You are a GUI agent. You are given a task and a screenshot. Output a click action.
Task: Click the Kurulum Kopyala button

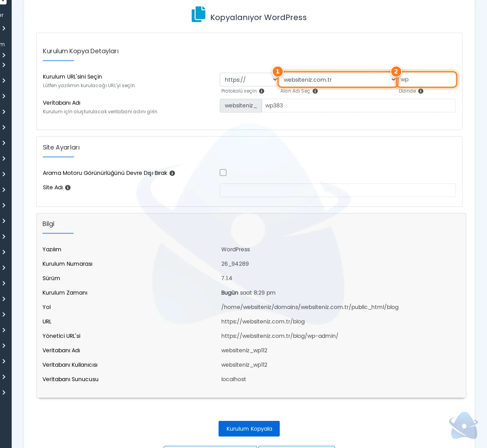[249, 429]
